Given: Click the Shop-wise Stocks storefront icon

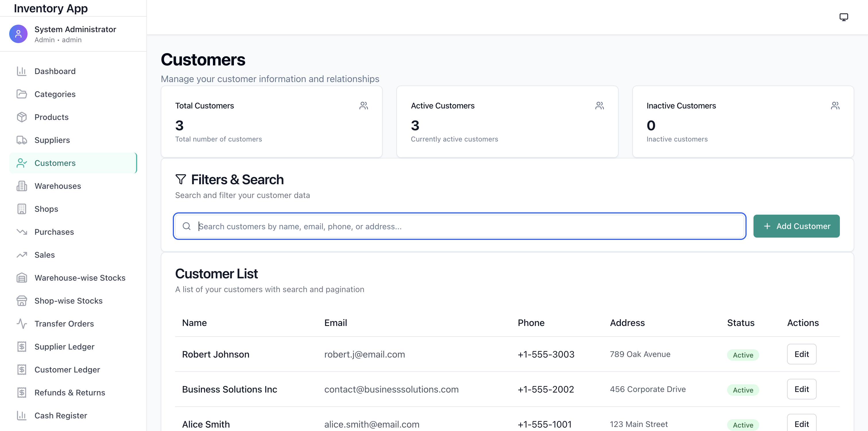Looking at the screenshot, I should [x=22, y=301].
